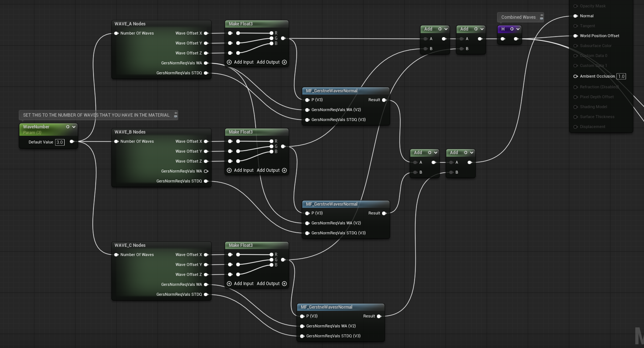Click the Wave Offset Z pin on WAVE_B Nodes
Screen dimensions: 644x348
coord(206,161)
